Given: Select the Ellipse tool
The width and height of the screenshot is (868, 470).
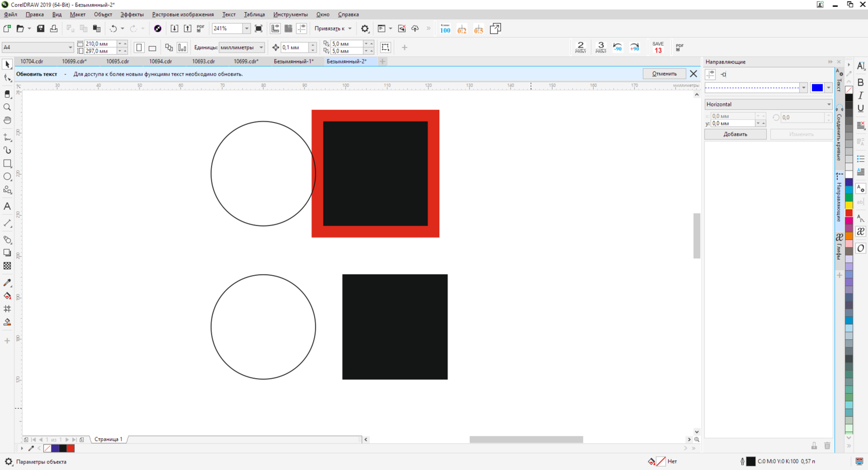Looking at the screenshot, I should pos(7,177).
